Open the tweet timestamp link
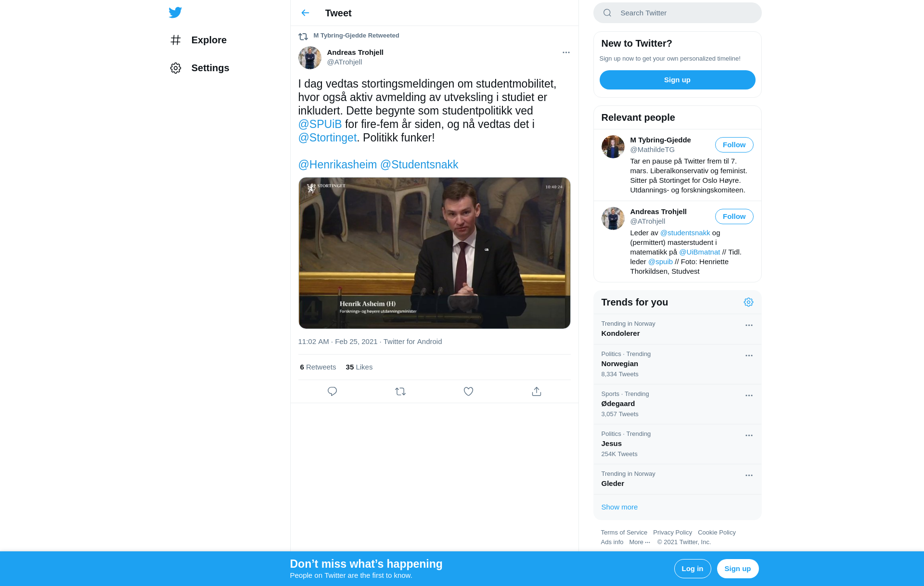Screen dimensions: 924x586 338,342
